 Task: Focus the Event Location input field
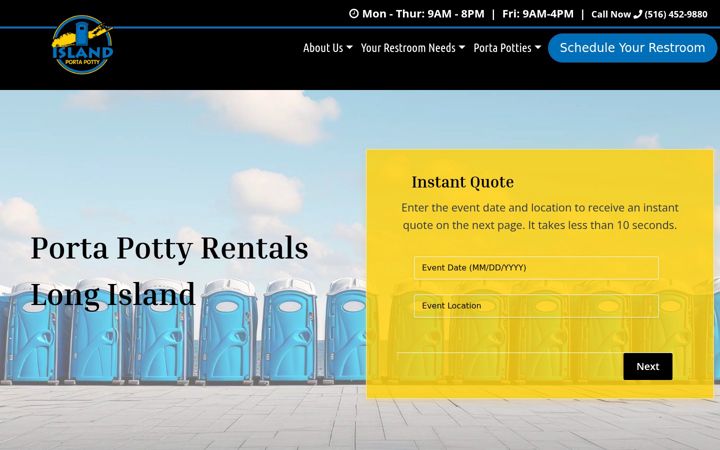[536, 306]
